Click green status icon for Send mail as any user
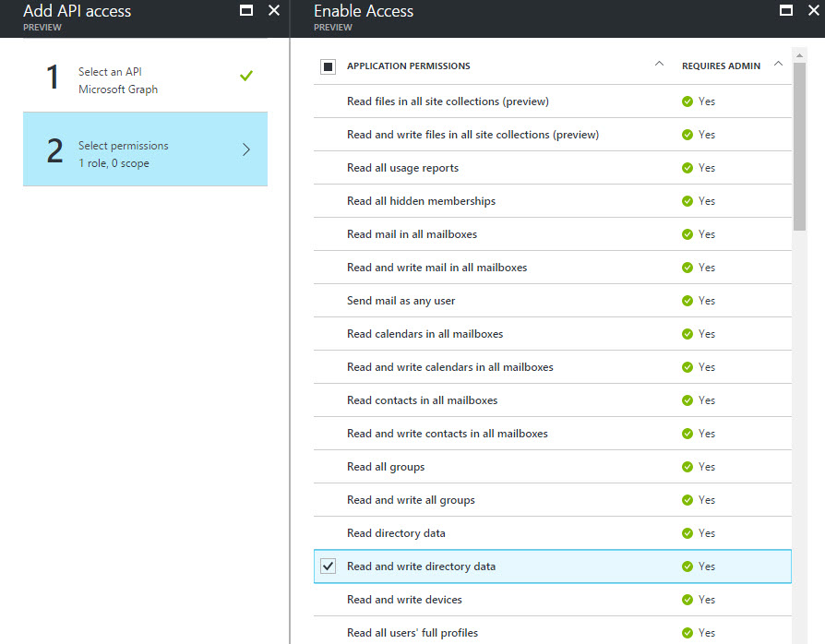Viewport: 825px width, 644px height. (687, 301)
